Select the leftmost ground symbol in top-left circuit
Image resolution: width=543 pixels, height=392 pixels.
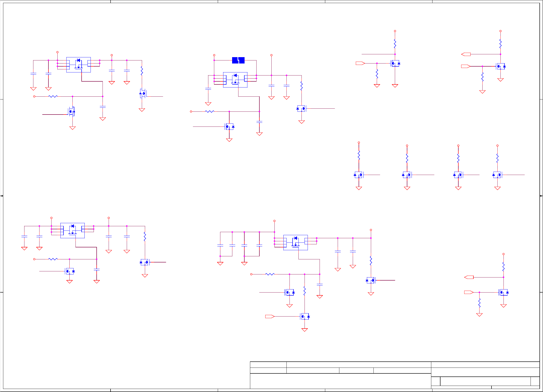point(33,89)
